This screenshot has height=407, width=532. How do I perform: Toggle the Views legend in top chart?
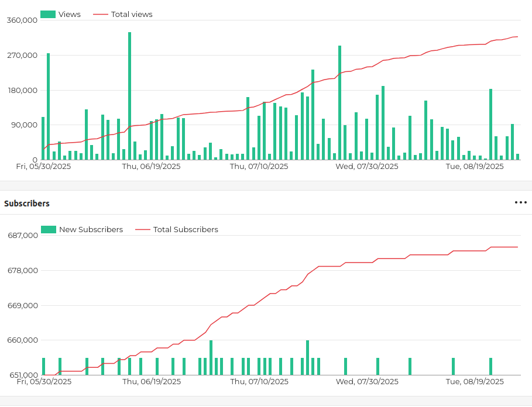(x=60, y=14)
